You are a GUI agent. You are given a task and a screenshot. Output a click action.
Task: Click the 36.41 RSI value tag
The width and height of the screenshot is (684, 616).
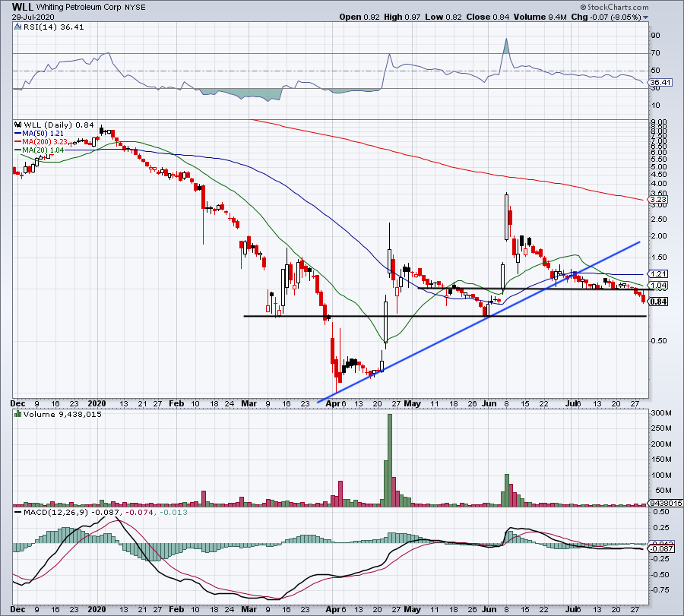pos(660,82)
